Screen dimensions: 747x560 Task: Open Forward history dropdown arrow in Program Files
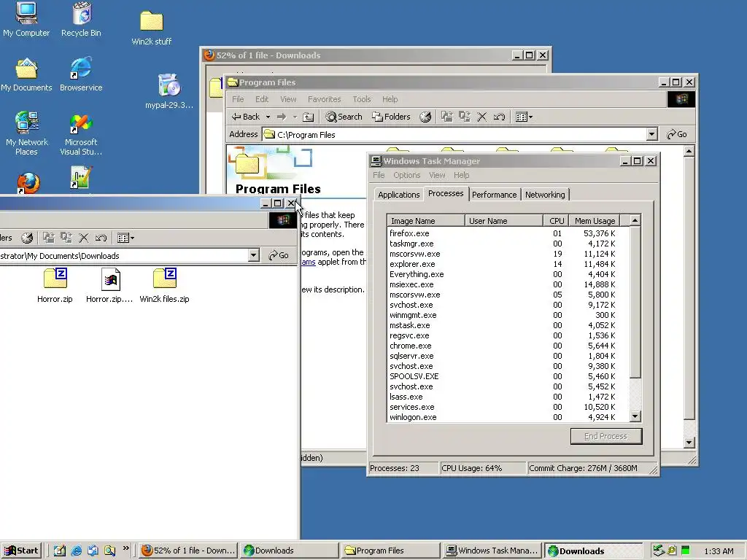(x=295, y=117)
